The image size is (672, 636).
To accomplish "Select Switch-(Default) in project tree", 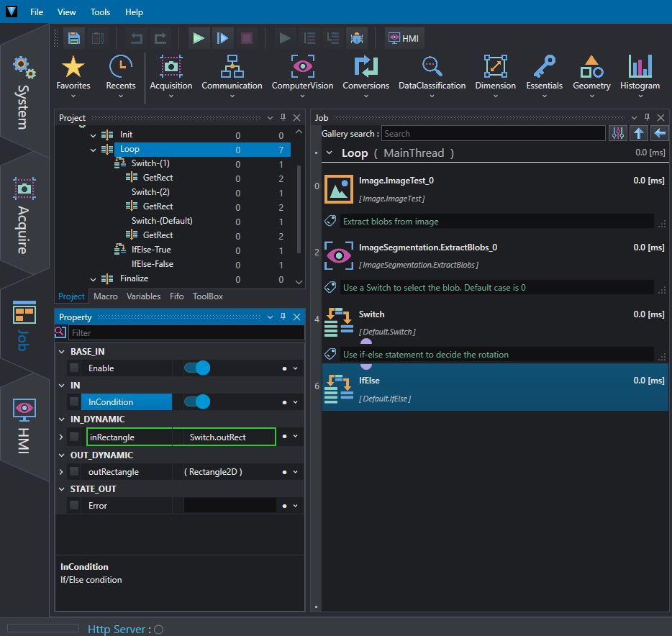I will pos(162,221).
